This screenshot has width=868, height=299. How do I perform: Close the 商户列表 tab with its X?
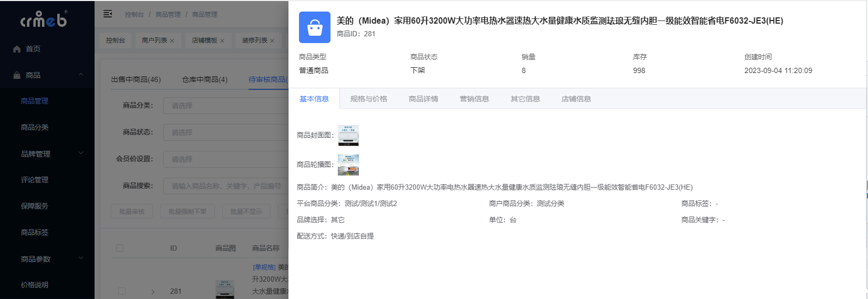(172, 40)
